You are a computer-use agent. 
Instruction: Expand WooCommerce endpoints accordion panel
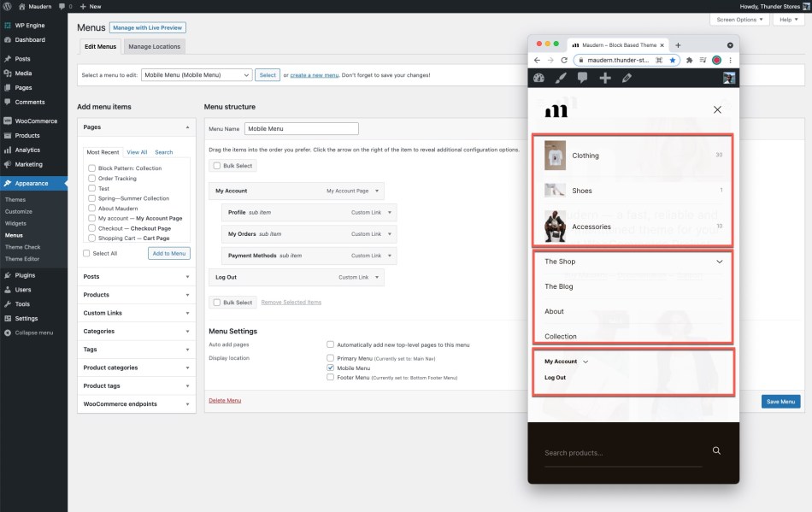137,403
